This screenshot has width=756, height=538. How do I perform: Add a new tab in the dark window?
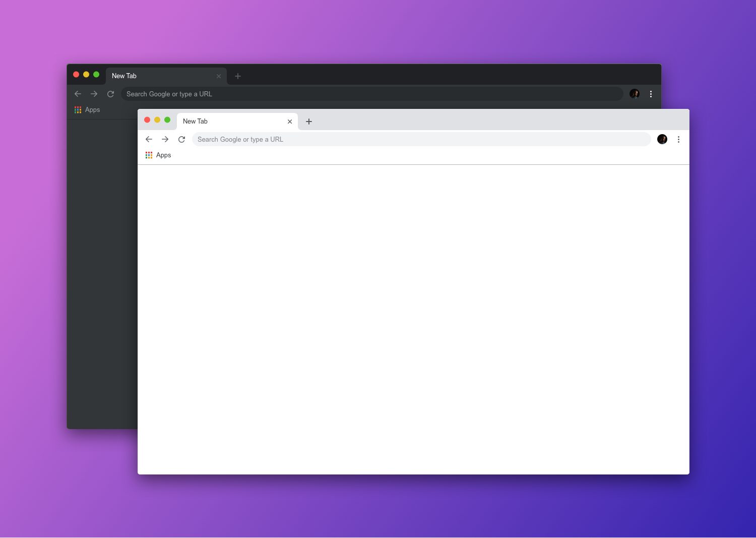pos(238,76)
